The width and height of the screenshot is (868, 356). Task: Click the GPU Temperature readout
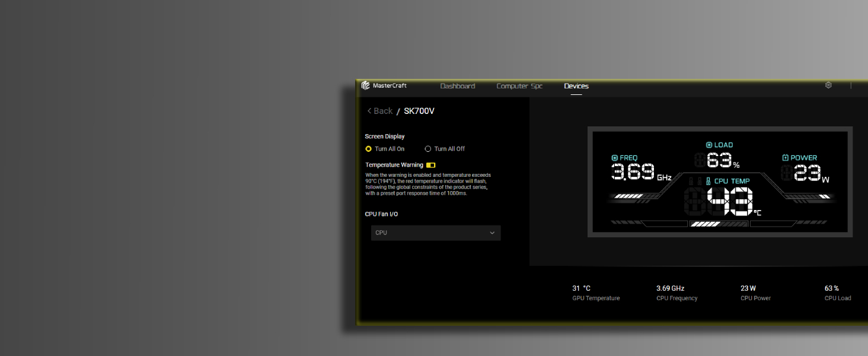tap(596, 293)
